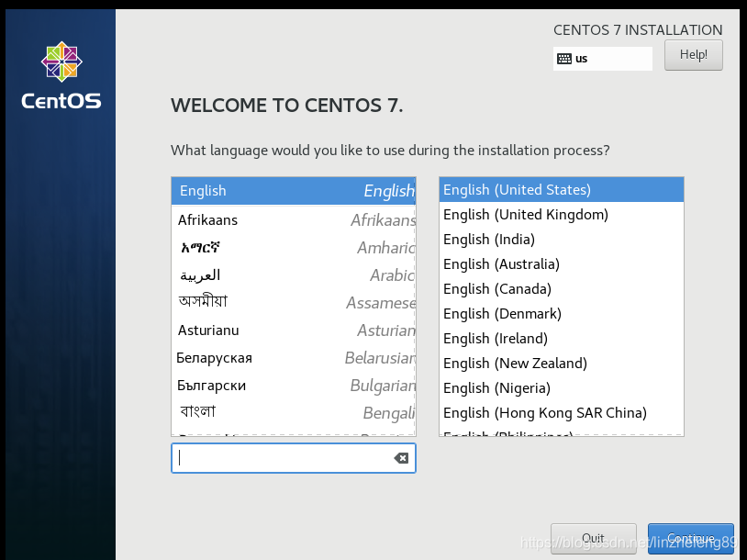Select Български (Bulgarian) language
The height and width of the screenshot is (560, 747).
point(294,386)
